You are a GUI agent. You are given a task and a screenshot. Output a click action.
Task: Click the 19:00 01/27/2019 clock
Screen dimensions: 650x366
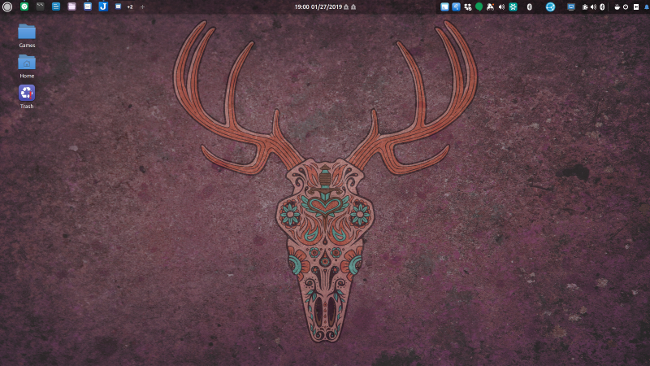pyautogui.click(x=318, y=7)
